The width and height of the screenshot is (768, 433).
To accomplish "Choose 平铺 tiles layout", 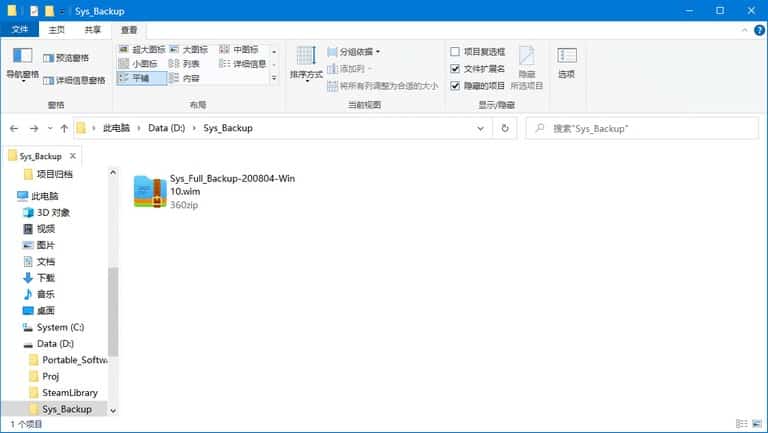I will (142, 78).
